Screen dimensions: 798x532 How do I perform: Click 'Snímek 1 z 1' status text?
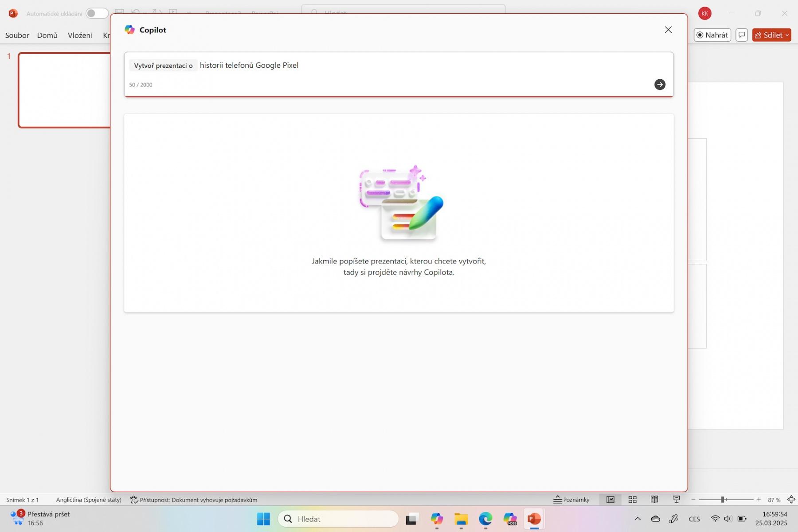click(23, 500)
